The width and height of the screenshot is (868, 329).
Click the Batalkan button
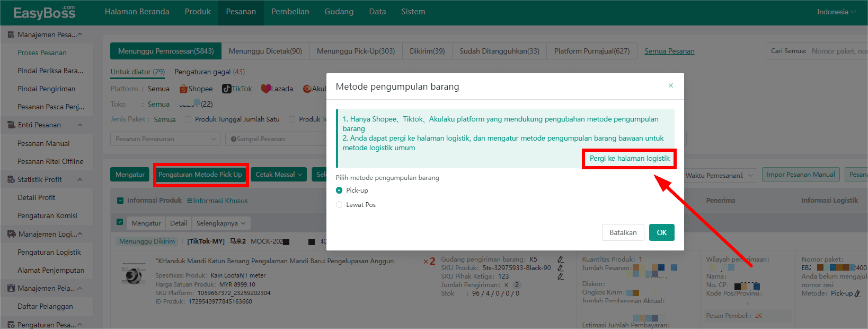(623, 232)
